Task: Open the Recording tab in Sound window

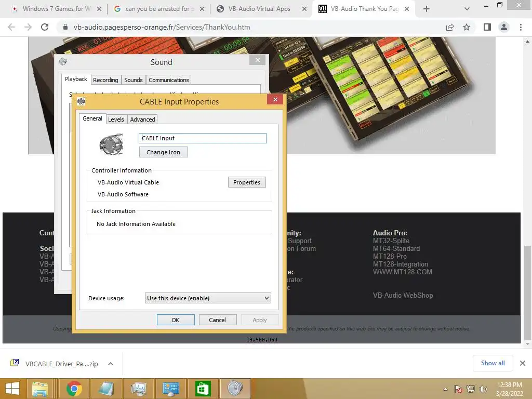Action: 105,80
